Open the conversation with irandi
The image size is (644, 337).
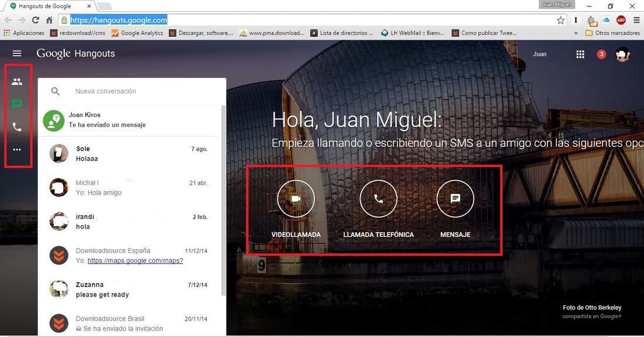pos(129,222)
